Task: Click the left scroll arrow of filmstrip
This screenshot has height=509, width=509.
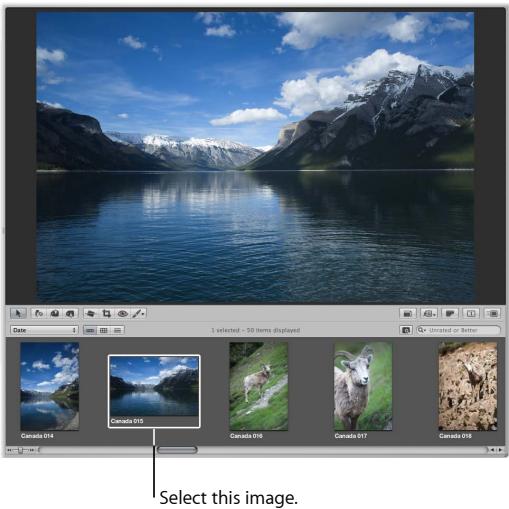Action: [x=492, y=450]
